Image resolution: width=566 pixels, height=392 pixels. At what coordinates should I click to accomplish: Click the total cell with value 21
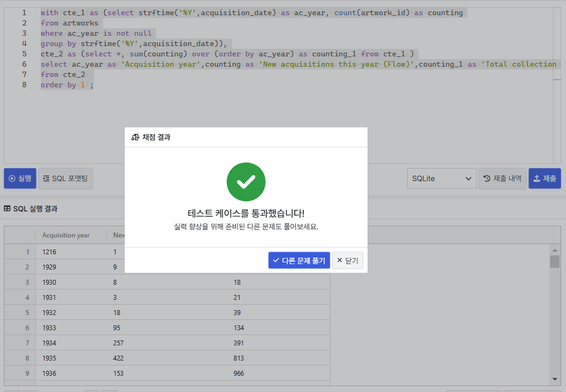279,298
